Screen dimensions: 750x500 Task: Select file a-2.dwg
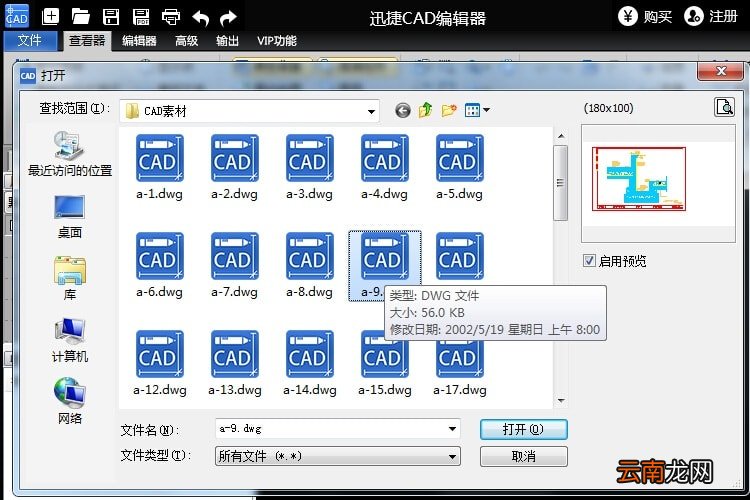pos(234,167)
